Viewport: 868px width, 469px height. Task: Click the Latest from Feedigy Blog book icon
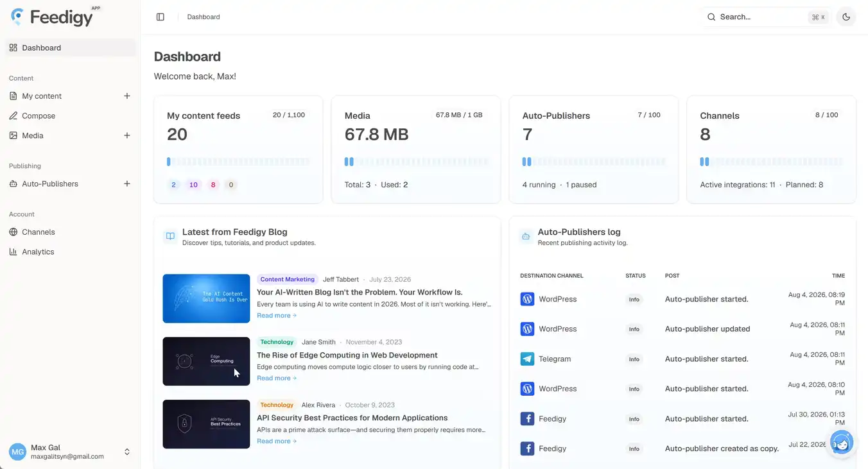[170, 236]
